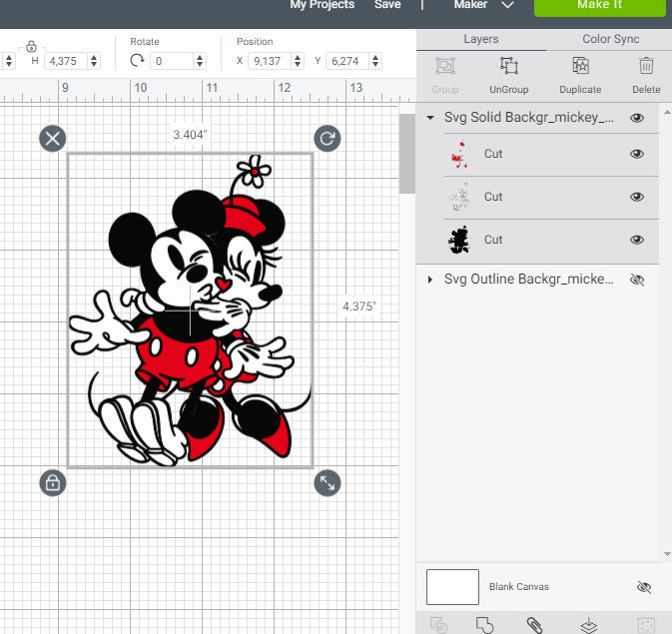Click the lock handle at the selection's bottom corner
Image resolution: width=672 pixels, height=634 pixels.
tap(53, 483)
